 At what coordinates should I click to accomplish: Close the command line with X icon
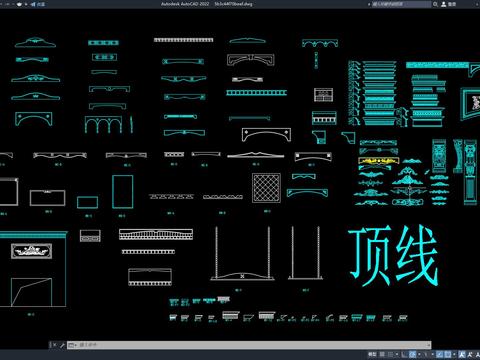pos(54,345)
